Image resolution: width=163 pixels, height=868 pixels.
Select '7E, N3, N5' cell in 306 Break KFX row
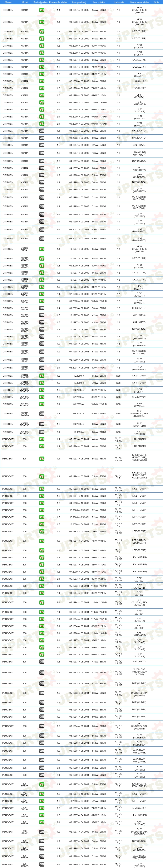119,785
